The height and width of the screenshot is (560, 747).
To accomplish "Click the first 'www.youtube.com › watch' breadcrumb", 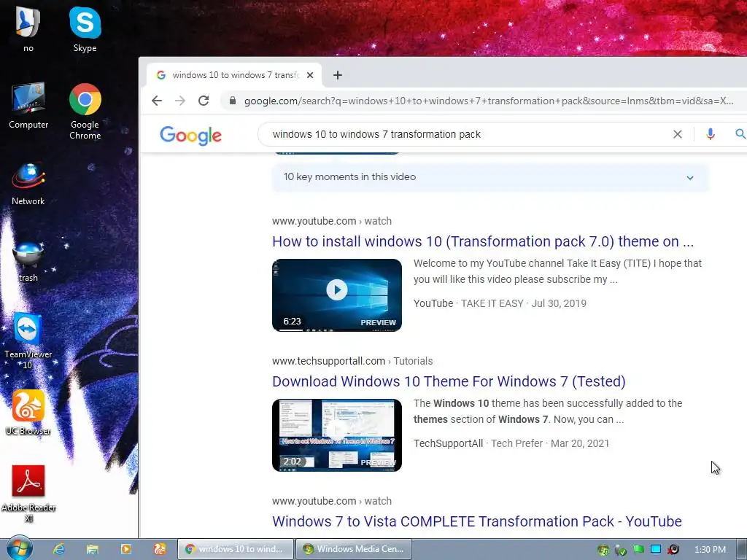I will click(x=332, y=221).
